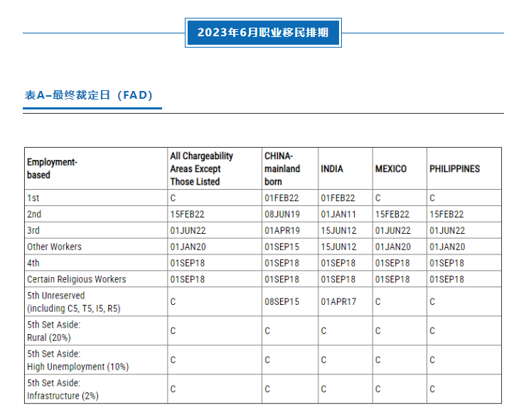Image resolution: width=526 pixels, height=420 pixels.
Task: Click 01JUN22 in 3rd row Philippines column
Action: point(447,230)
